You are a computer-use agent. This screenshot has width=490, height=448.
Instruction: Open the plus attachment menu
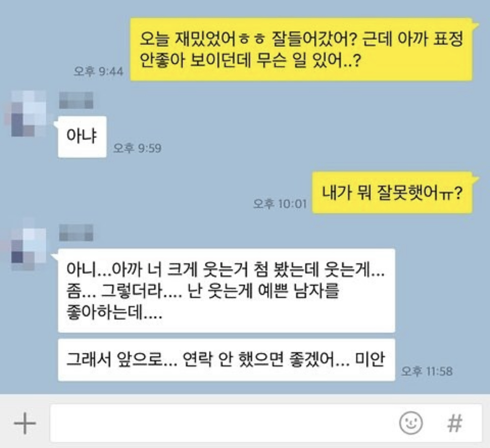pos(25,423)
